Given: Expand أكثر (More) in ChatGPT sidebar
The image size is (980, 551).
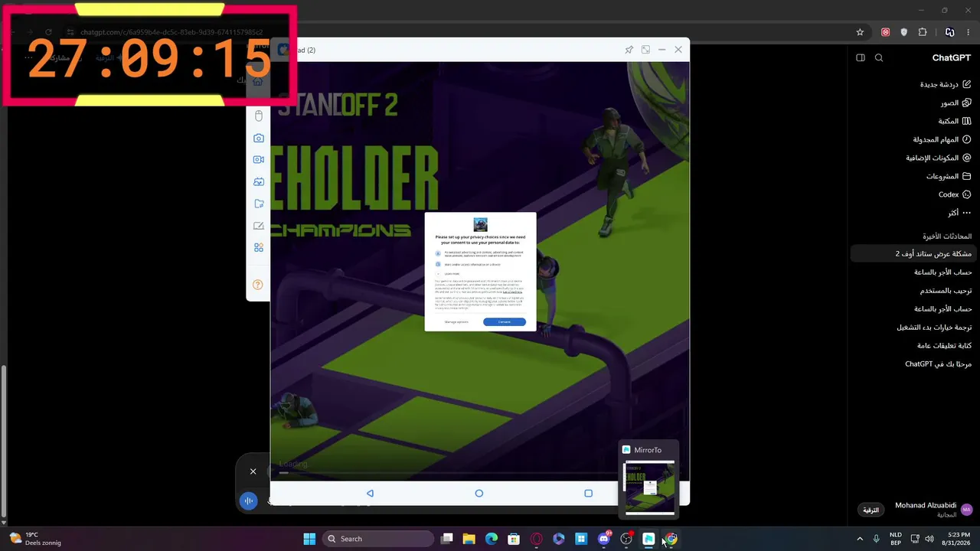Looking at the screenshot, I should click(x=959, y=213).
